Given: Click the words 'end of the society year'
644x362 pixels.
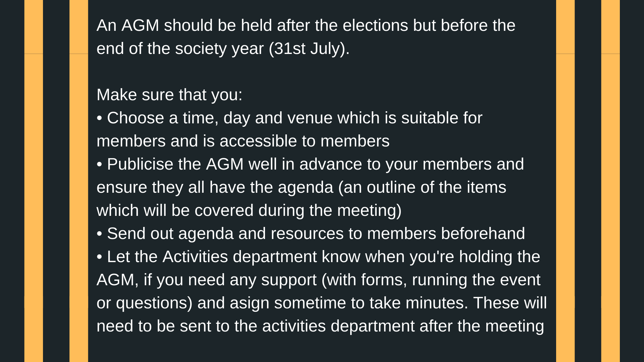Looking at the screenshot, I should tap(180, 49).
